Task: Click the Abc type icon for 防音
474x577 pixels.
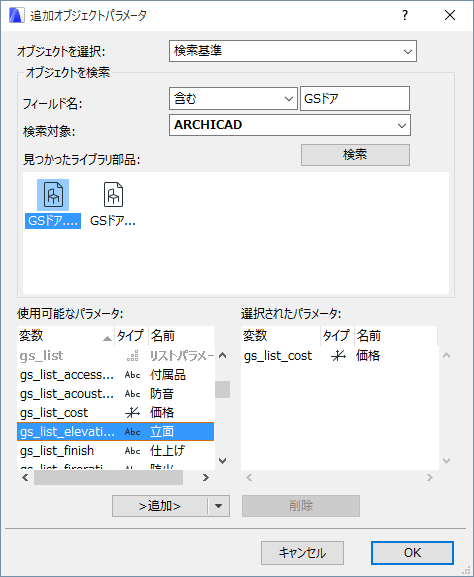Action: click(132, 394)
